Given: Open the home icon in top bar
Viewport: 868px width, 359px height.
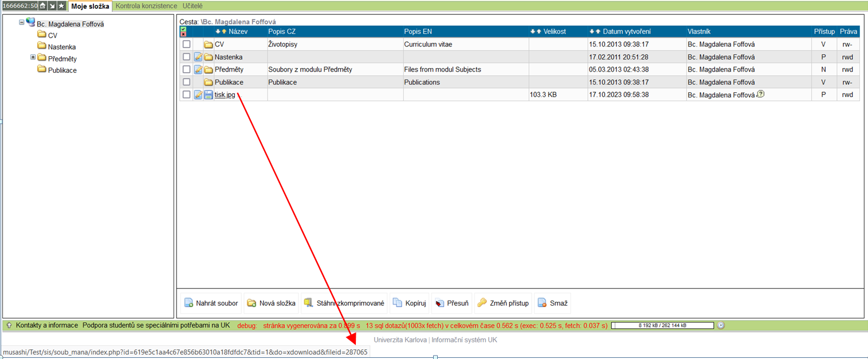Looking at the screenshot, I should point(43,6).
